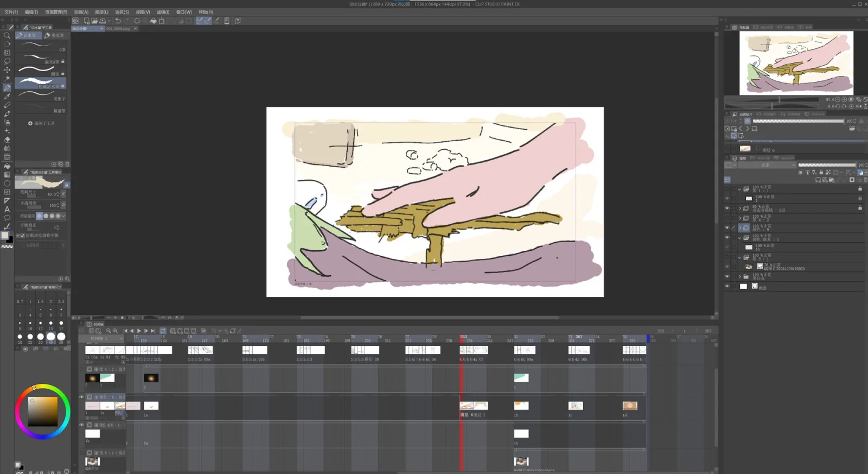Select the lasso selection tool
Viewport: 868px width, 474px height.
(x=7, y=61)
